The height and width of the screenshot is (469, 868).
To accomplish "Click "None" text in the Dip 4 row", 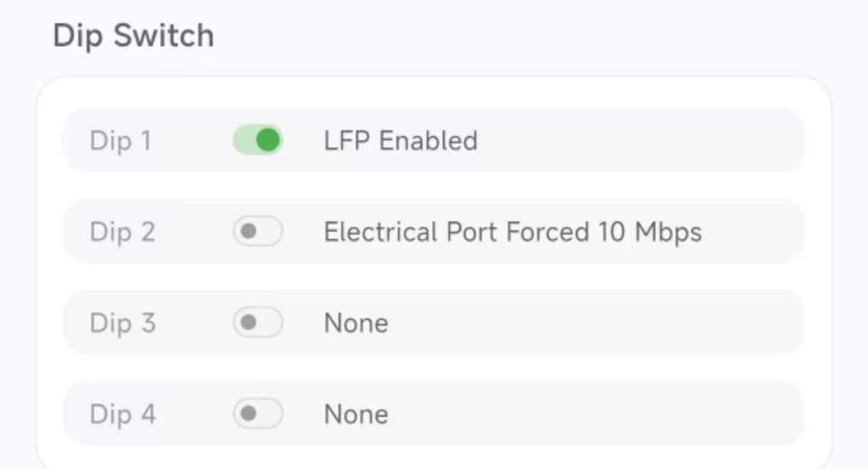I will tap(356, 414).
